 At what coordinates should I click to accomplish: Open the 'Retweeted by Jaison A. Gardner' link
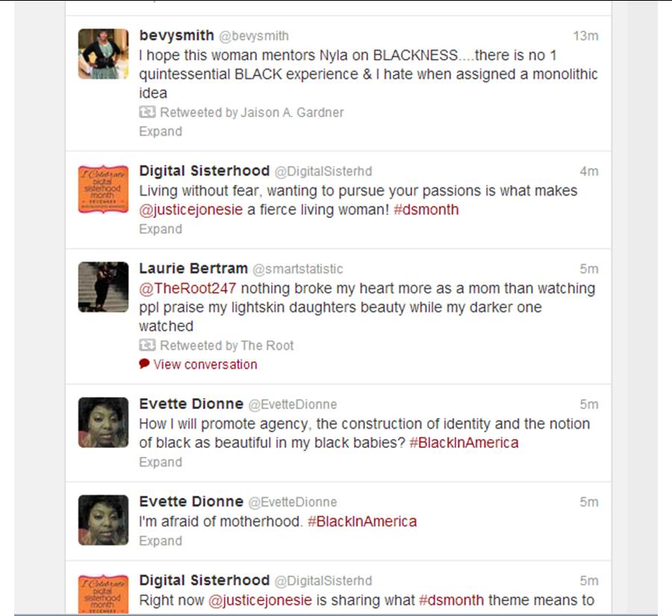pyautogui.click(x=252, y=112)
